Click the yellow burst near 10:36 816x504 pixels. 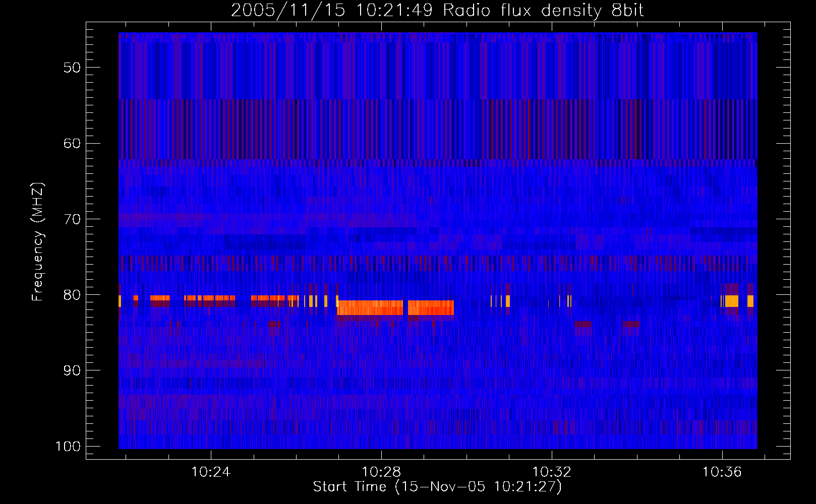click(x=731, y=301)
